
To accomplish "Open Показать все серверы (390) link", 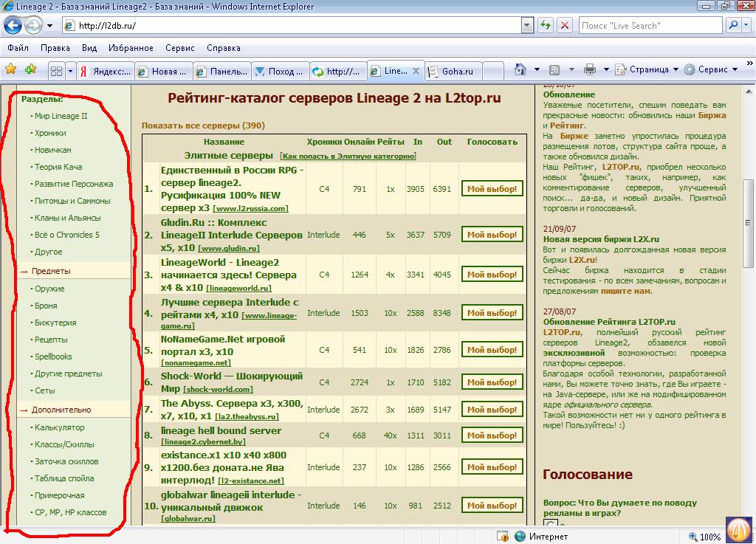I will 203,125.
